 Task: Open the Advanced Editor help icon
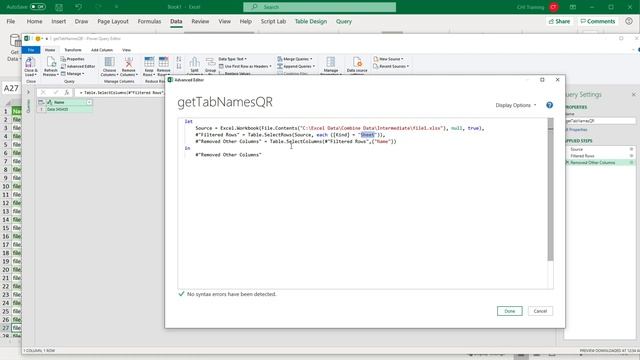pyautogui.click(x=549, y=105)
